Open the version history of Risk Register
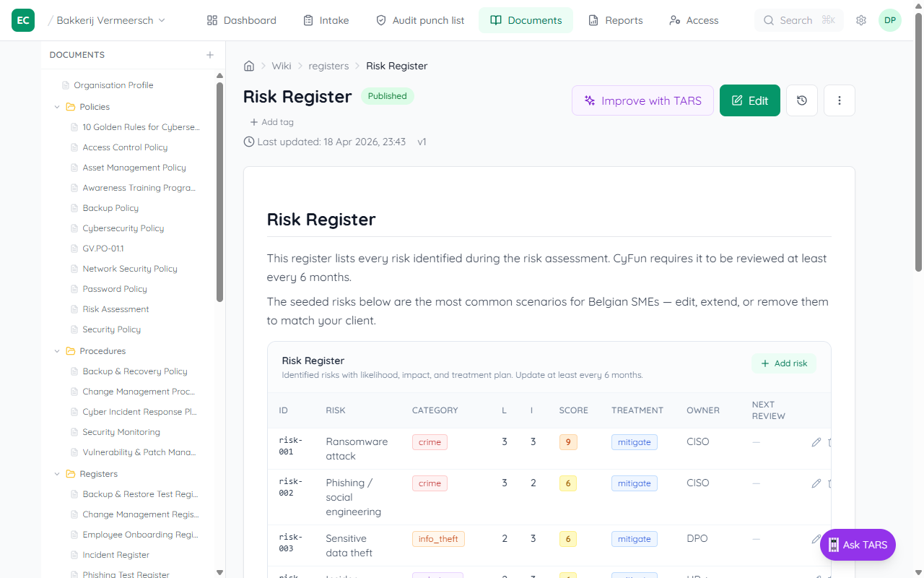Image resolution: width=924 pixels, height=578 pixels. (x=801, y=100)
